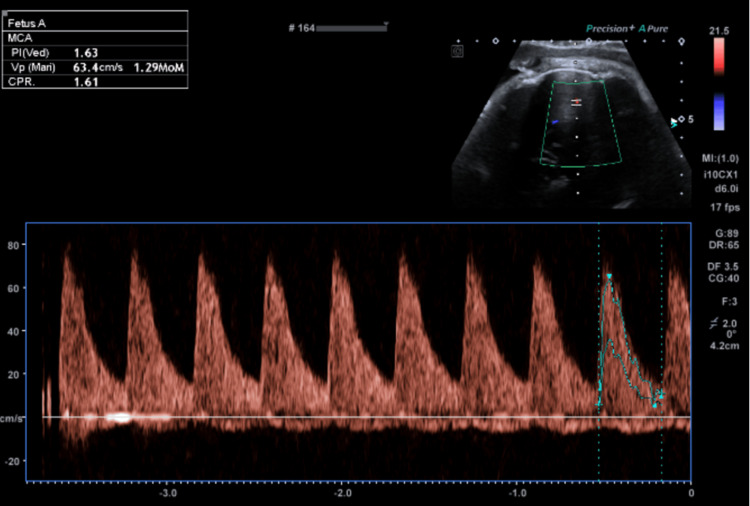The height and width of the screenshot is (506, 750).
Task: Click the DF 3.5 Doppler frequency value
Action: (x=723, y=266)
